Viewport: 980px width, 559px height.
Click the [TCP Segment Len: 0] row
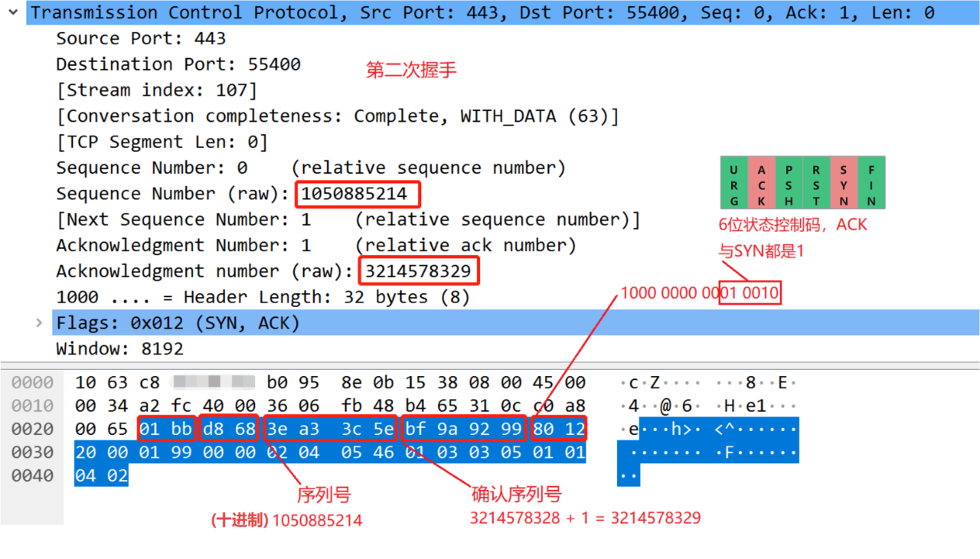(162, 142)
